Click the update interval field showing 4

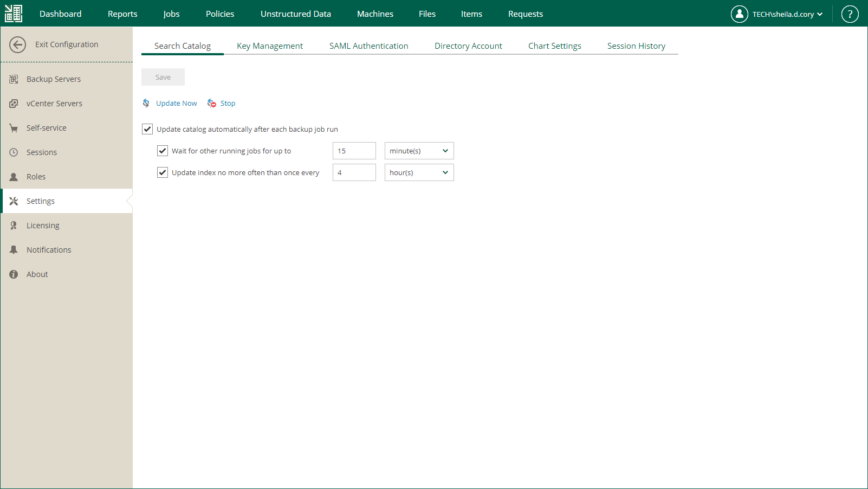tap(354, 172)
